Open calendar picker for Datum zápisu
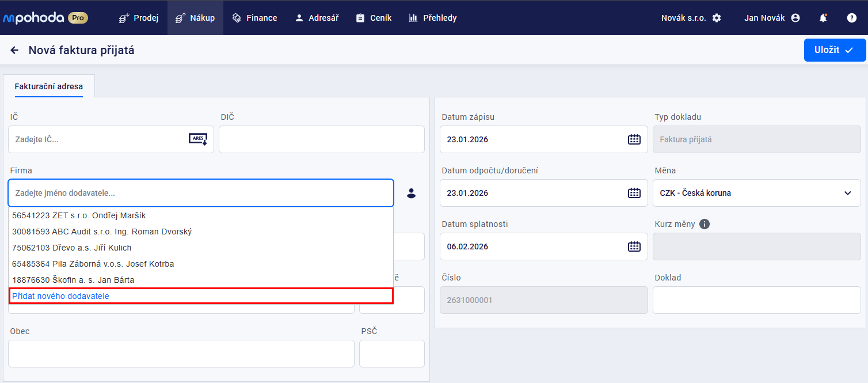This screenshot has height=383, width=868. coord(634,139)
